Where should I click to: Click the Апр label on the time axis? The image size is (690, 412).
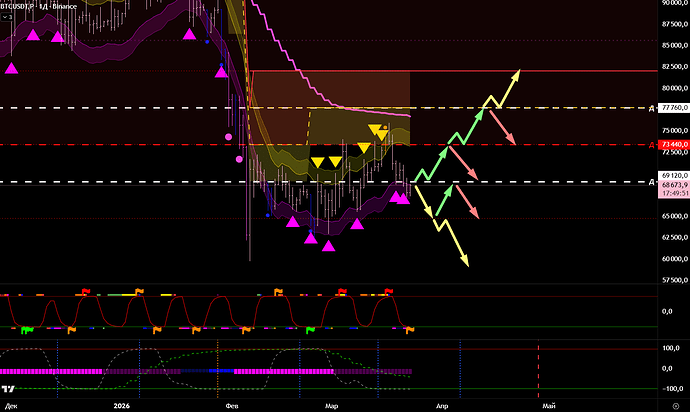(437, 406)
